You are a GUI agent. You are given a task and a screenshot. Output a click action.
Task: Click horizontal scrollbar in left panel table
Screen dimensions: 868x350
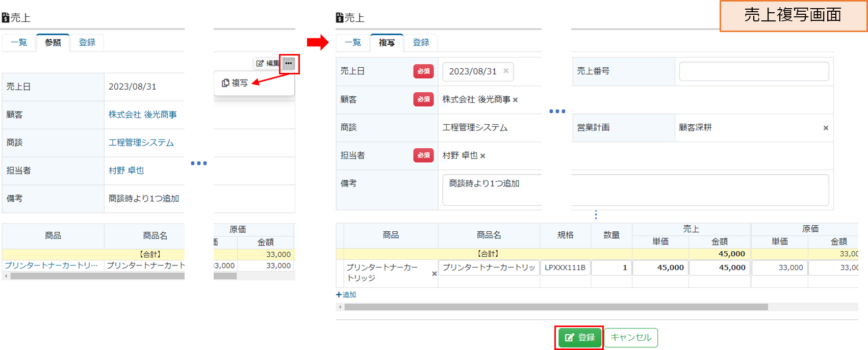(123, 276)
